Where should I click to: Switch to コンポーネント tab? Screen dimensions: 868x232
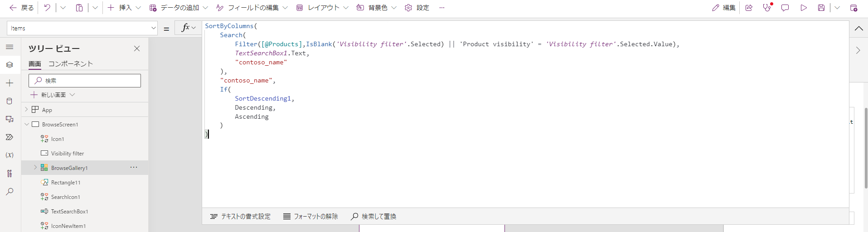(x=71, y=64)
